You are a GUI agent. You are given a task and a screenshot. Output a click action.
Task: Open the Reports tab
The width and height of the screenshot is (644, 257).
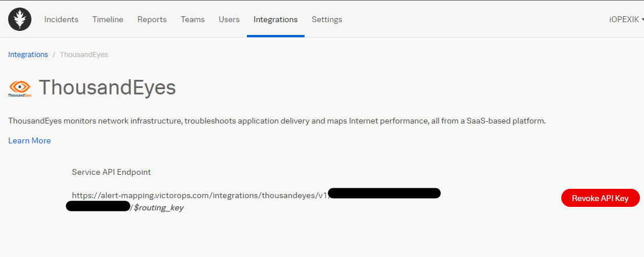point(152,19)
